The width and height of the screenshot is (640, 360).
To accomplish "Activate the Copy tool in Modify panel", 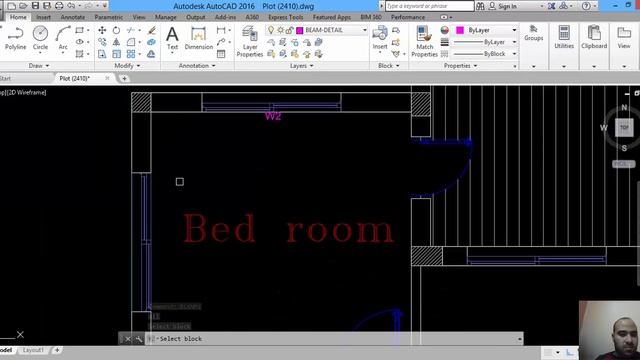I will click(x=102, y=42).
